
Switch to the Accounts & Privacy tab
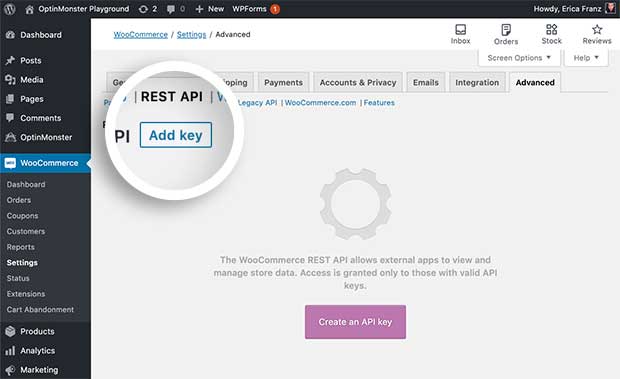tap(358, 83)
